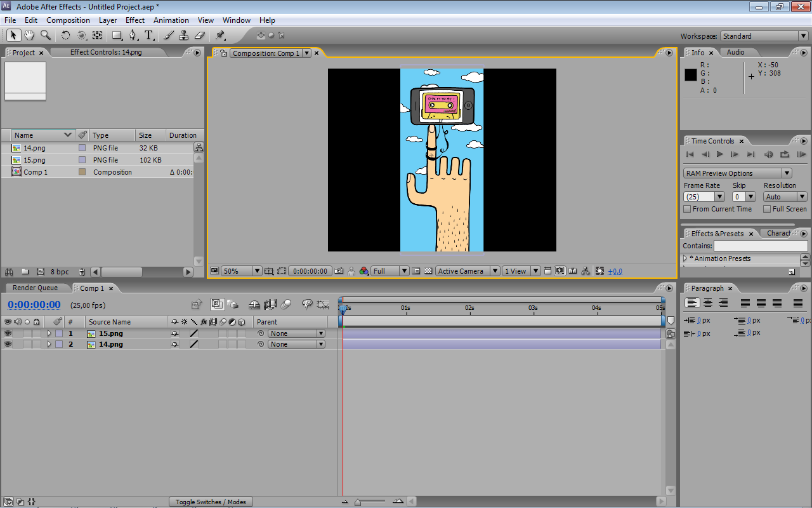Select the Rectangle mask tool
Image resolution: width=812 pixels, height=508 pixels.
click(x=117, y=36)
